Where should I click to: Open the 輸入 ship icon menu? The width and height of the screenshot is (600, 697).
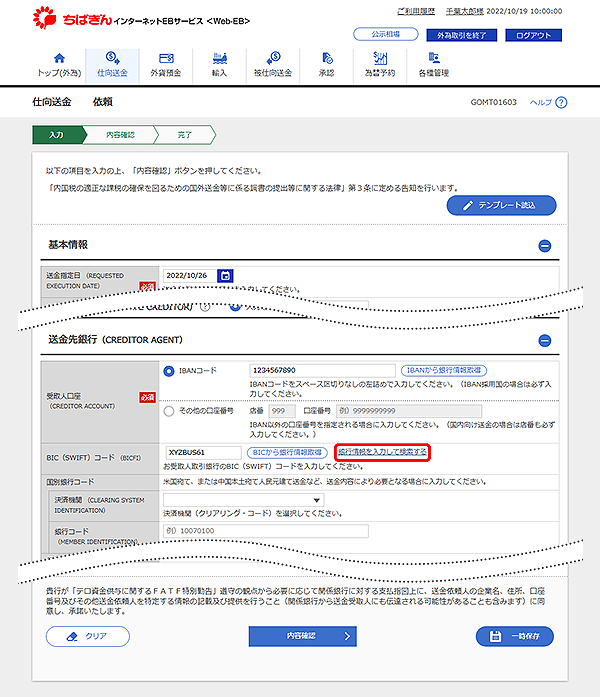click(x=220, y=58)
